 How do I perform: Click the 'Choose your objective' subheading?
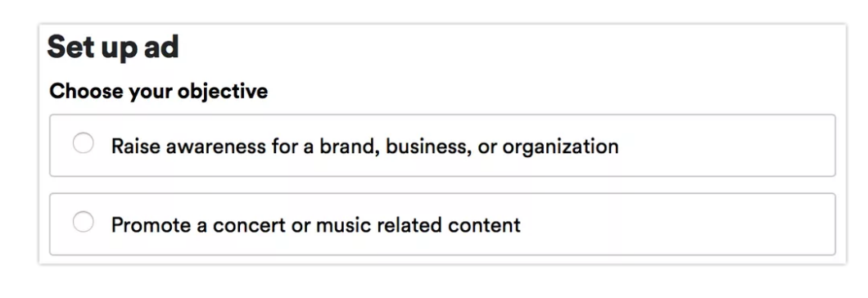coord(158,92)
